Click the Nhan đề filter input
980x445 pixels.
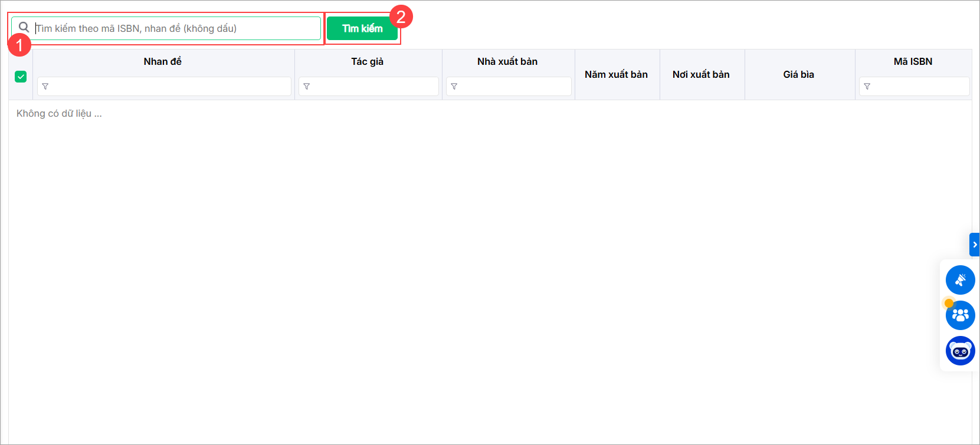[x=164, y=86]
